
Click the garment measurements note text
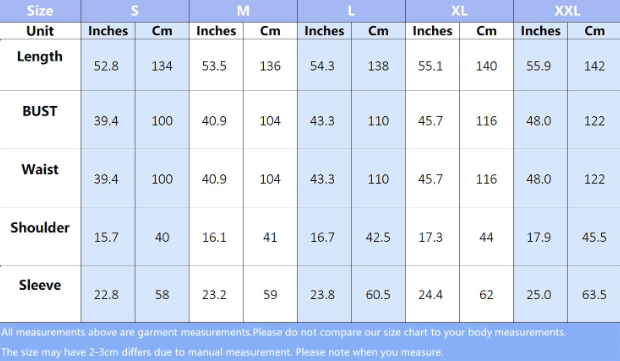click(284, 333)
